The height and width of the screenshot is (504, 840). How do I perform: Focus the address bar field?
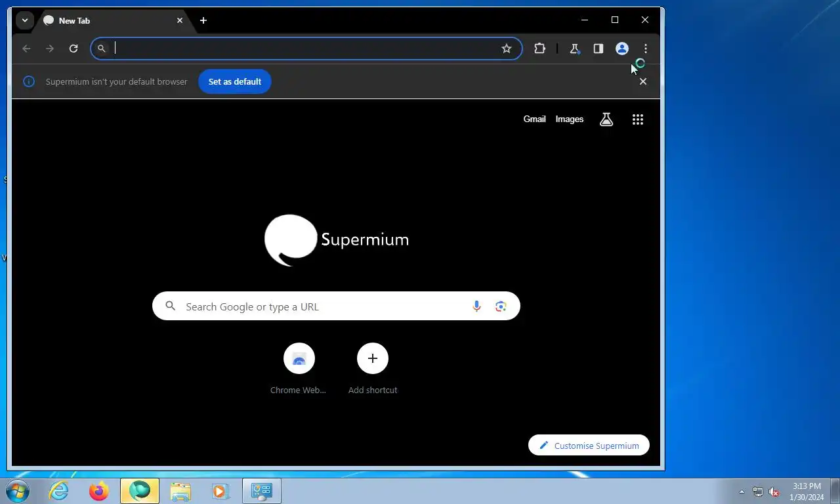[306, 49]
